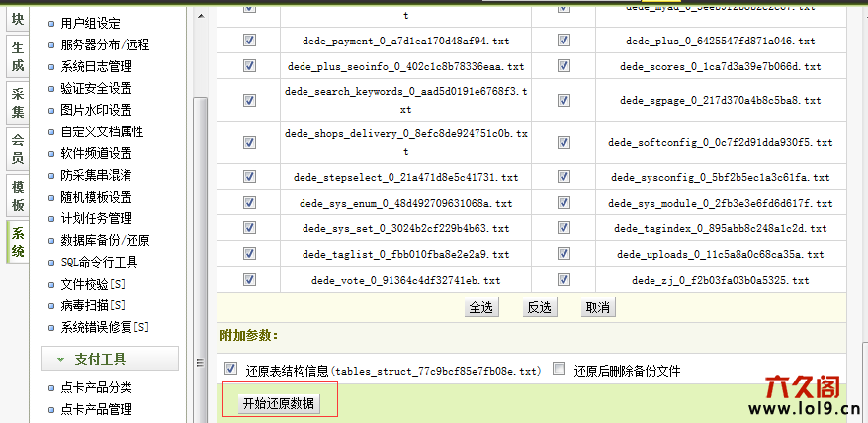Open 验证安全设置 menu link
Viewport: 868px width, 423px height.
click(x=96, y=88)
